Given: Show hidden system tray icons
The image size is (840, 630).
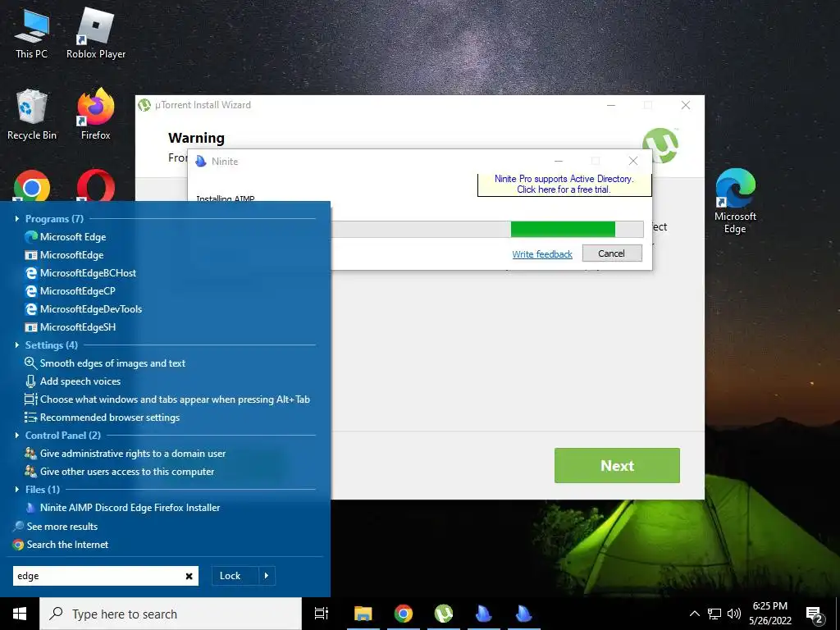Looking at the screenshot, I should pos(694,614).
